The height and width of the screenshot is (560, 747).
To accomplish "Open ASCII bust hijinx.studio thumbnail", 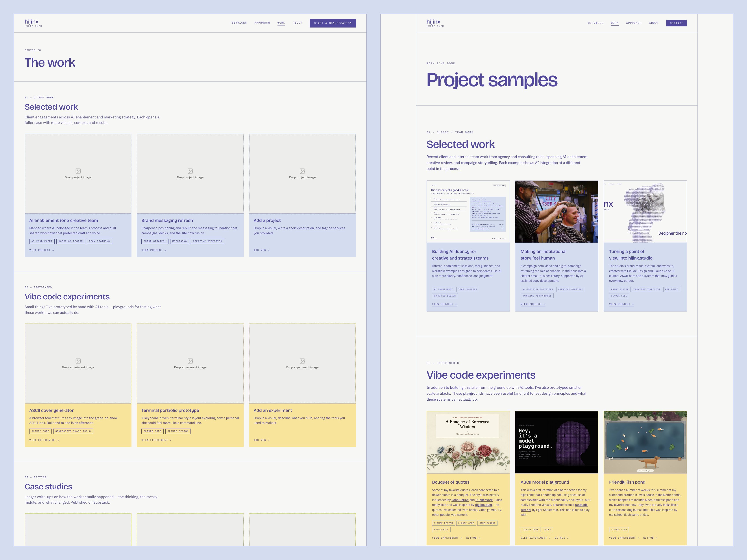I will [645, 212].
